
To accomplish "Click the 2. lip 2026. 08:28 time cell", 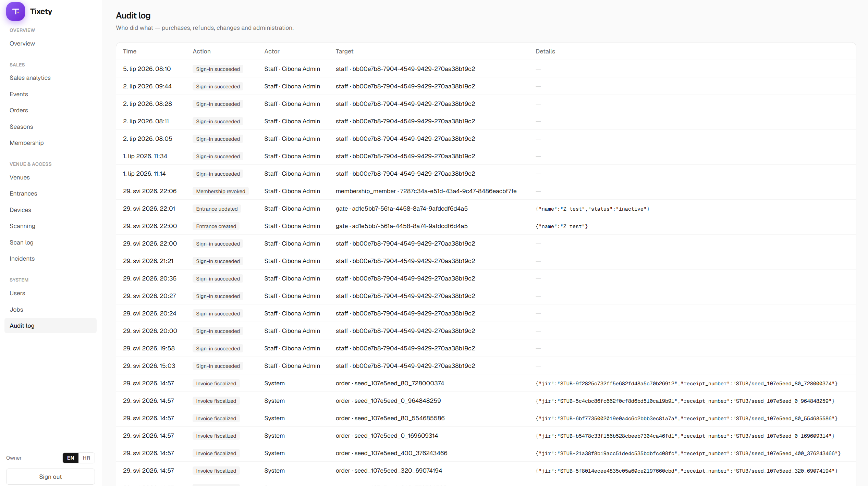I will point(147,104).
